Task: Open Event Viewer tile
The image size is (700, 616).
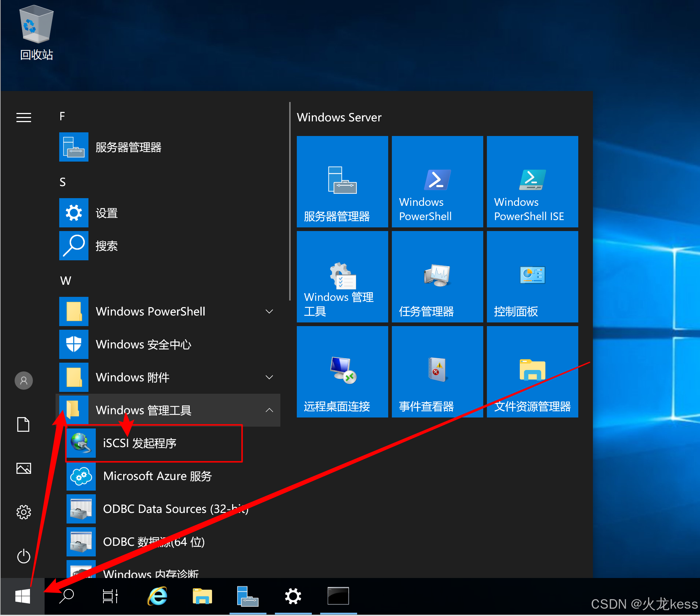Action: [438, 372]
